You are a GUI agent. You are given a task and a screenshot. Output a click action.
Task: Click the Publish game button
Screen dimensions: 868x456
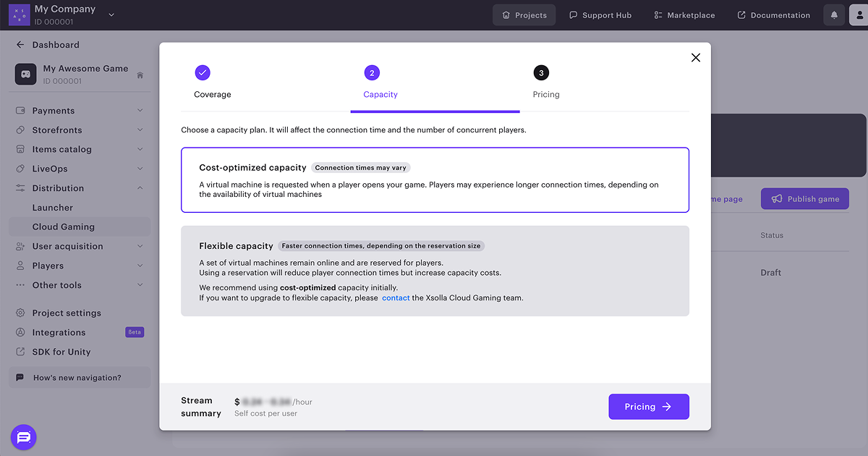[804, 199]
